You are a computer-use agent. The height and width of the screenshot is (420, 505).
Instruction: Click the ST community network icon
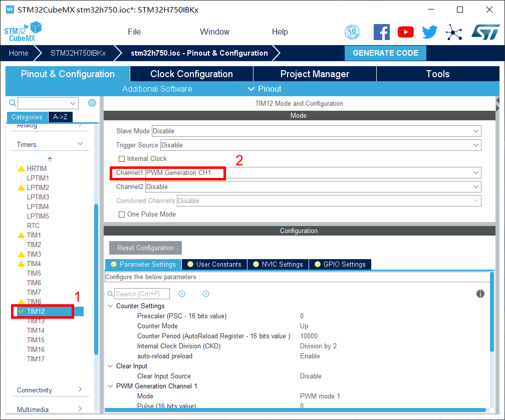[454, 32]
